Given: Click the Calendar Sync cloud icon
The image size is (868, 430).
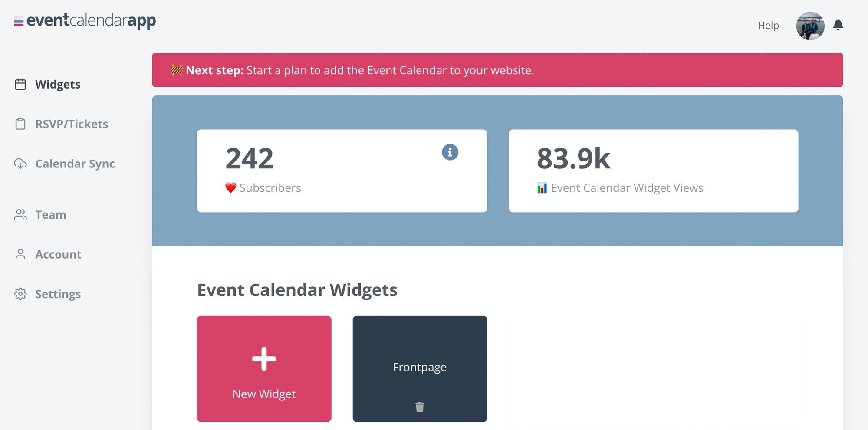Looking at the screenshot, I should 20,164.
